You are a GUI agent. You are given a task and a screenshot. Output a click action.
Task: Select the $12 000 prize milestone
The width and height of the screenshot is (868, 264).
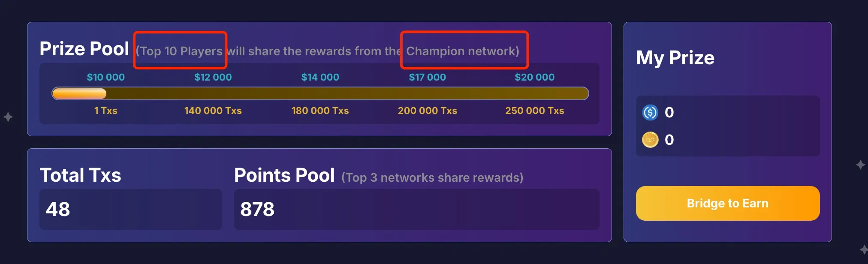point(213,77)
